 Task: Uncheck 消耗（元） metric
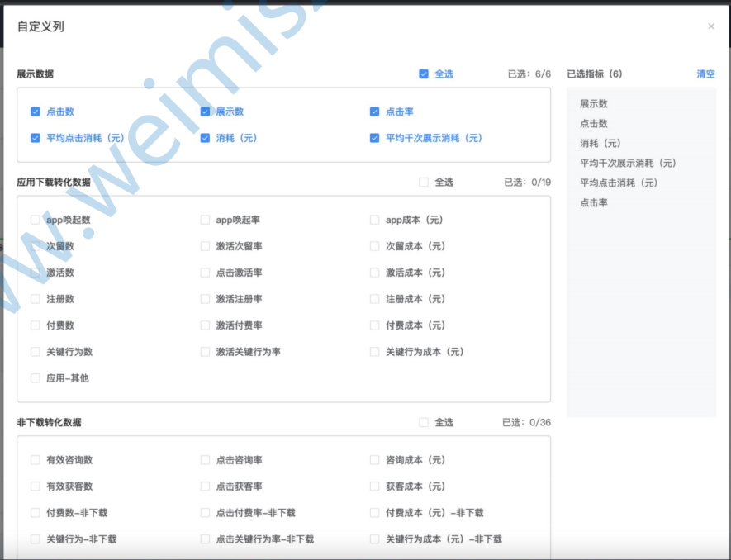point(206,138)
